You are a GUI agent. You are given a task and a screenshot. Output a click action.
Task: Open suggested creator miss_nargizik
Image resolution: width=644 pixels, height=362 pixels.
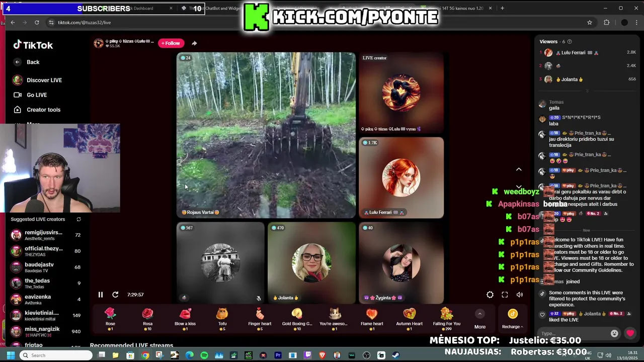pyautogui.click(x=45, y=331)
